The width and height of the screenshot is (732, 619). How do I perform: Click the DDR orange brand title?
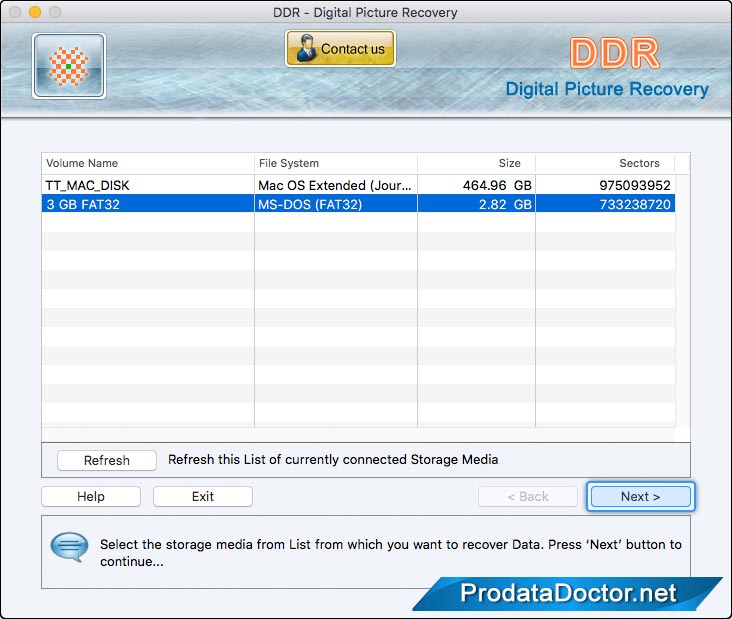pos(614,53)
